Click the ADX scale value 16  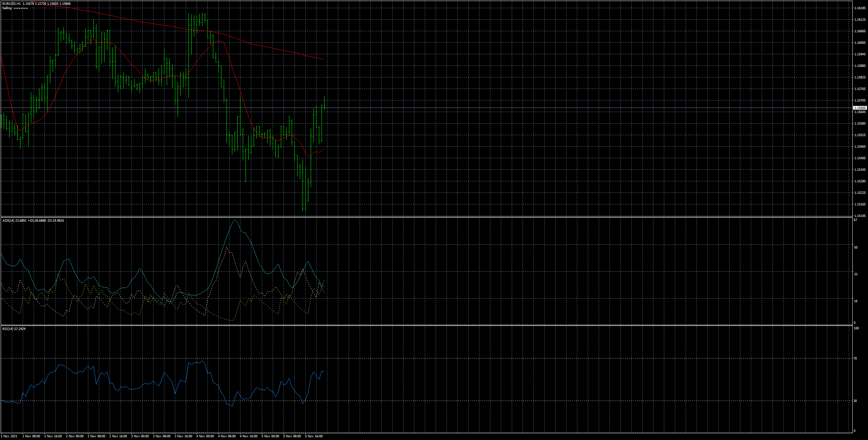click(856, 301)
